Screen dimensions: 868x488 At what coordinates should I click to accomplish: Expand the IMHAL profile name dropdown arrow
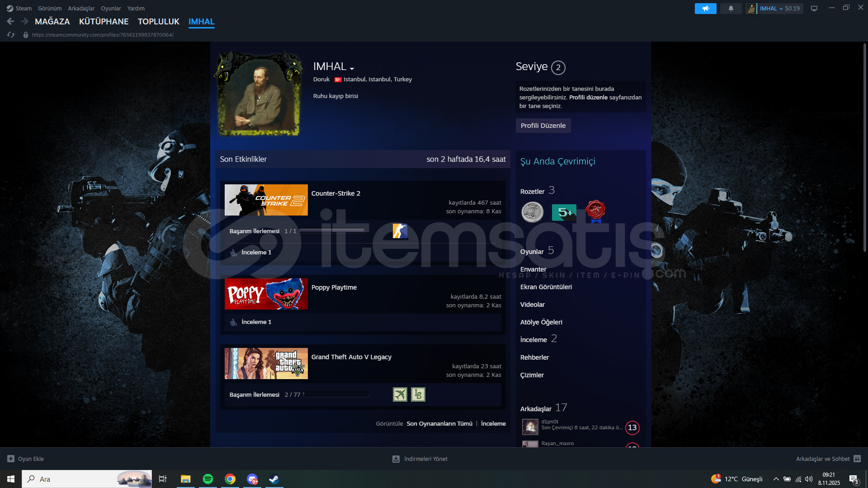(352, 69)
